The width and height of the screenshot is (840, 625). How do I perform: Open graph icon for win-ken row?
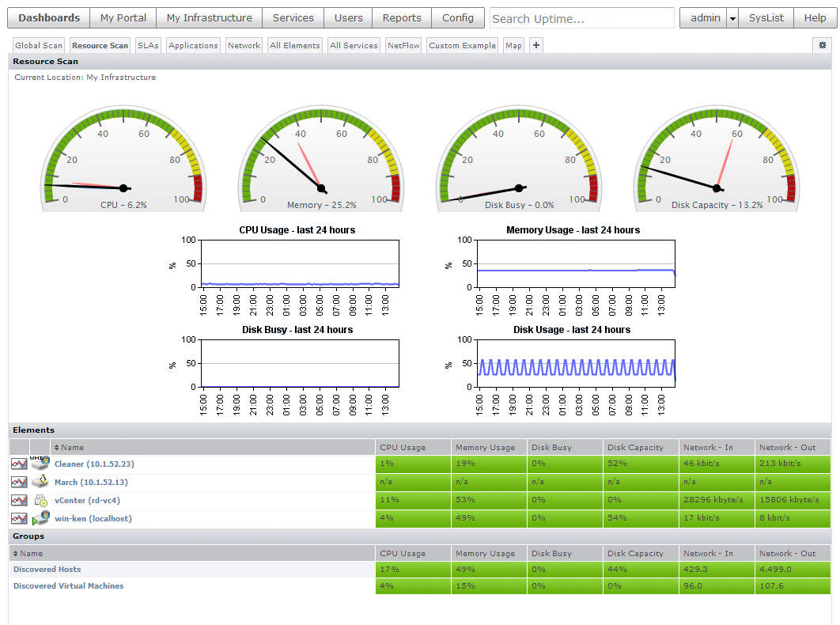pyautogui.click(x=19, y=519)
